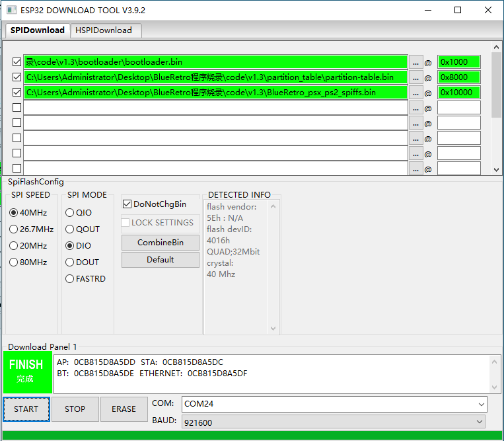
Task: Toggle the DoNotChgBin checkbox
Action: [127, 204]
